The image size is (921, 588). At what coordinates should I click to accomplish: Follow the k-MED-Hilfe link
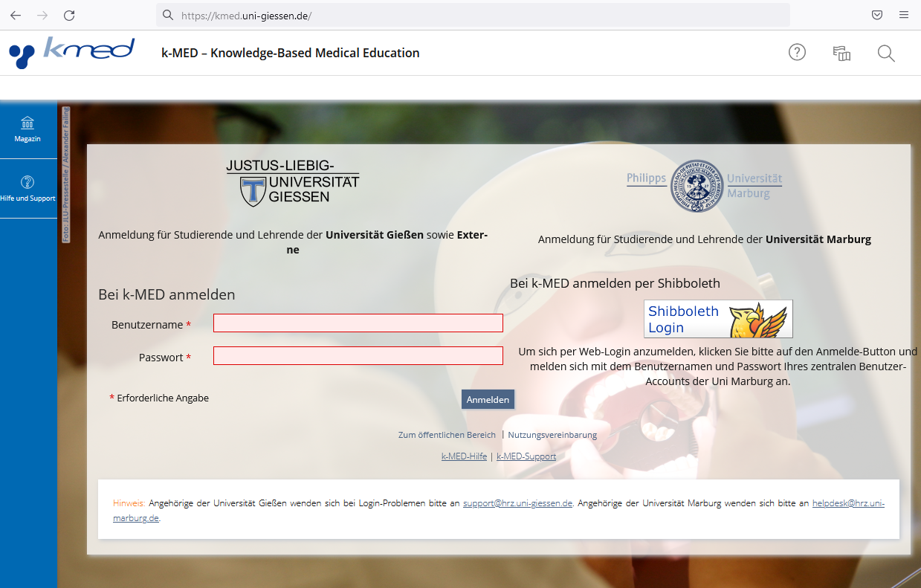[464, 456]
